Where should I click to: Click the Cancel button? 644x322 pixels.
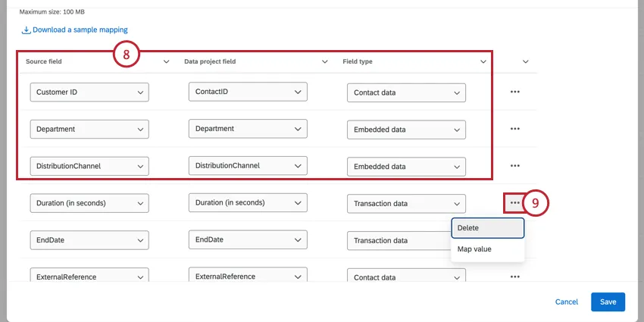(x=567, y=302)
